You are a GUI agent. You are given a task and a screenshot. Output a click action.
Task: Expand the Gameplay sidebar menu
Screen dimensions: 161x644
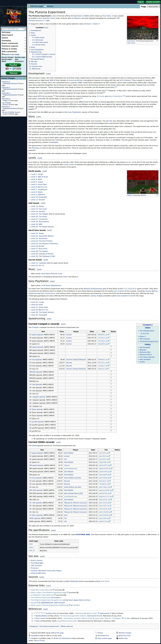pyautogui.click(x=14, y=41)
